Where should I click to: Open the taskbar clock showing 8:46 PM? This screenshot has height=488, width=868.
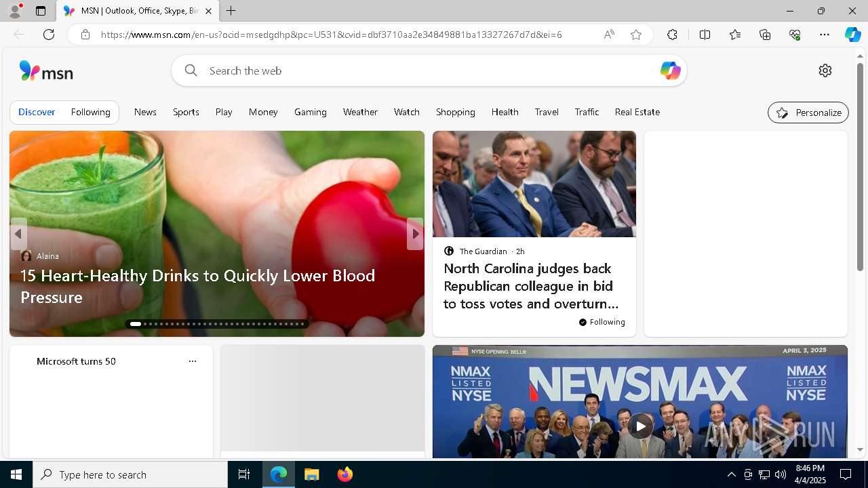[x=810, y=474]
